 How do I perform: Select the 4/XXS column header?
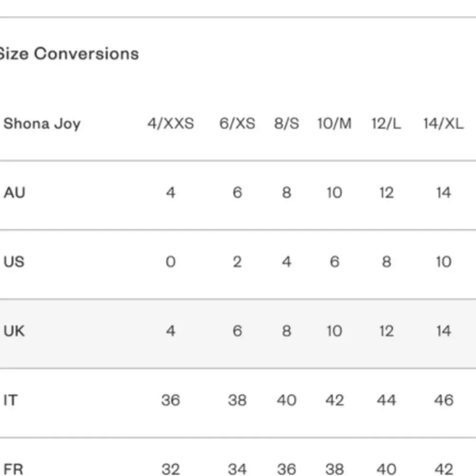point(170,124)
